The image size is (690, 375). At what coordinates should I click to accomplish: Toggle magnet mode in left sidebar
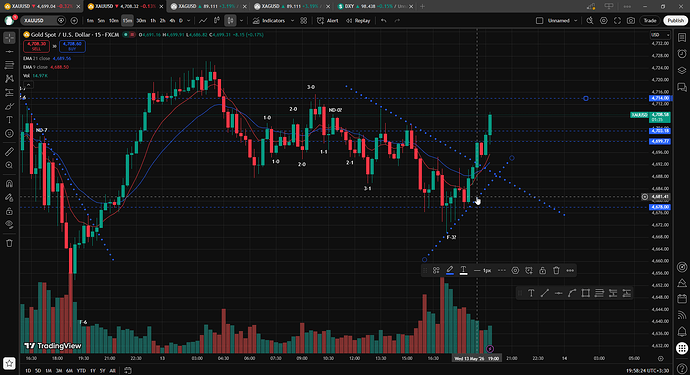(9, 184)
